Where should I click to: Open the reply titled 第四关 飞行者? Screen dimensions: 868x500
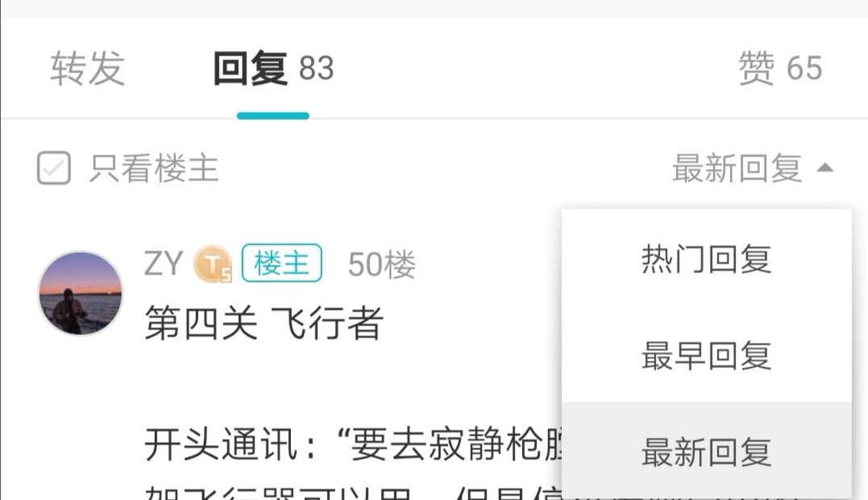(264, 322)
